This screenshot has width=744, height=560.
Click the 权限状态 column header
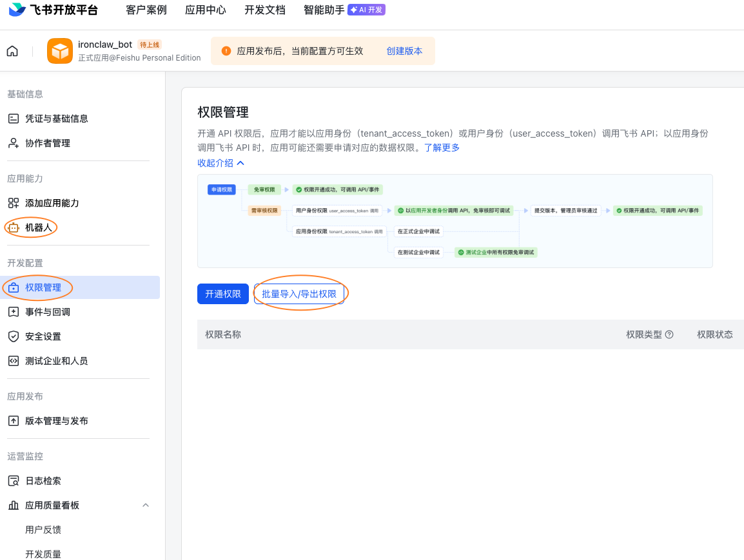pos(714,334)
